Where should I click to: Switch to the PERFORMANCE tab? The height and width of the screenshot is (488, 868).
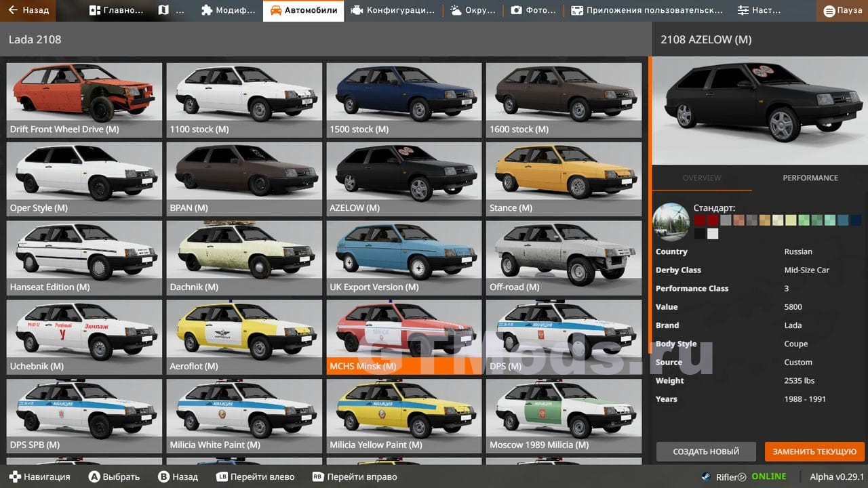click(x=810, y=178)
